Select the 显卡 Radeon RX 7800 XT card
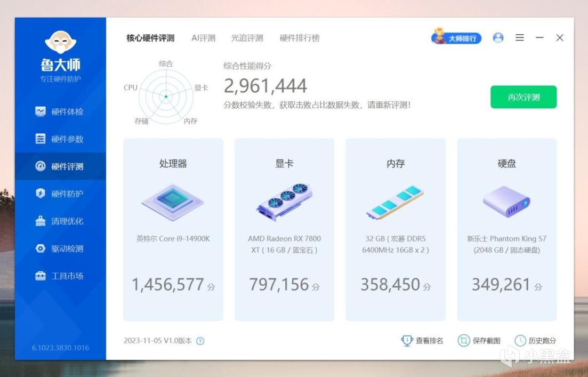This screenshot has width=588, height=377. tap(284, 230)
